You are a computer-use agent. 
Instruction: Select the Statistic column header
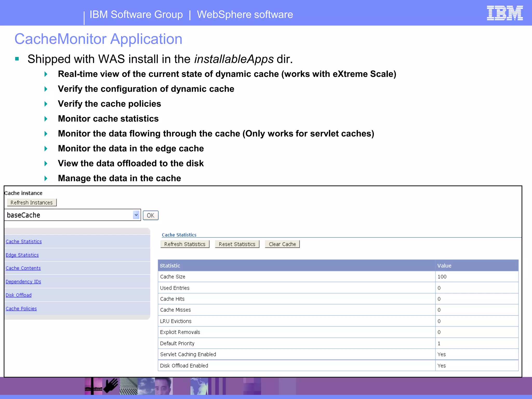(x=297, y=265)
